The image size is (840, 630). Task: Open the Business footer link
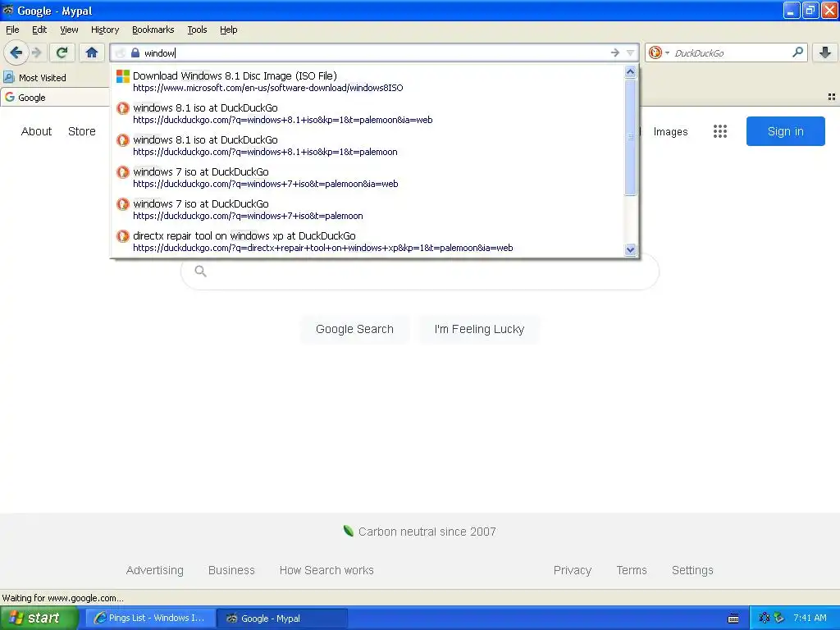coord(231,570)
